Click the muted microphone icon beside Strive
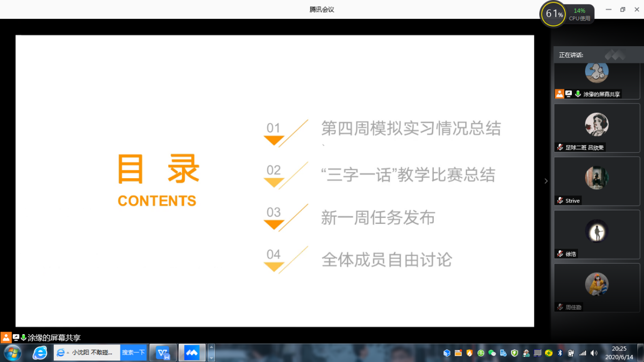The width and height of the screenshot is (644, 362). 560,201
